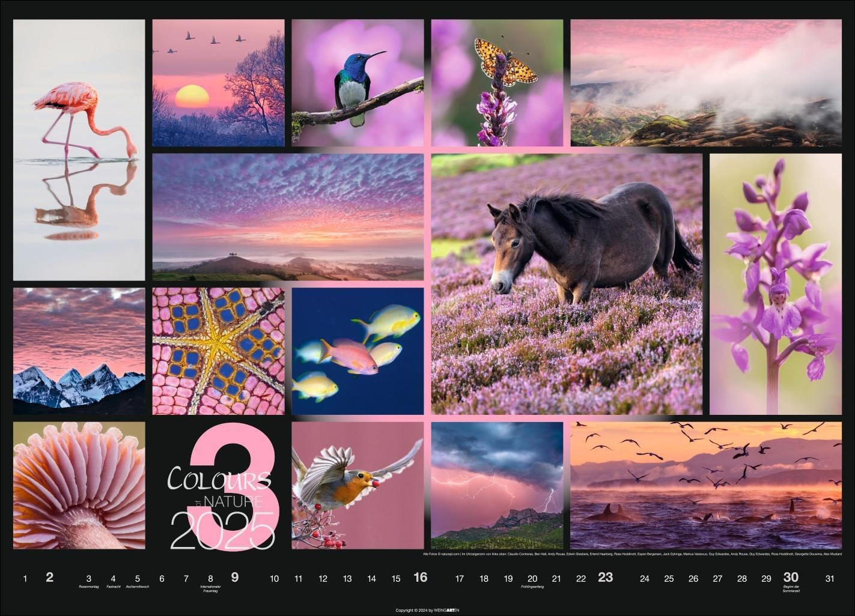
Task: Select day 19 in the date row
Action: coord(508,579)
